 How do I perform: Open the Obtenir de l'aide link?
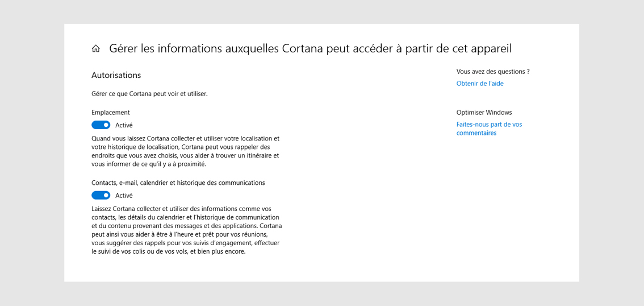(x=480, y=84)
